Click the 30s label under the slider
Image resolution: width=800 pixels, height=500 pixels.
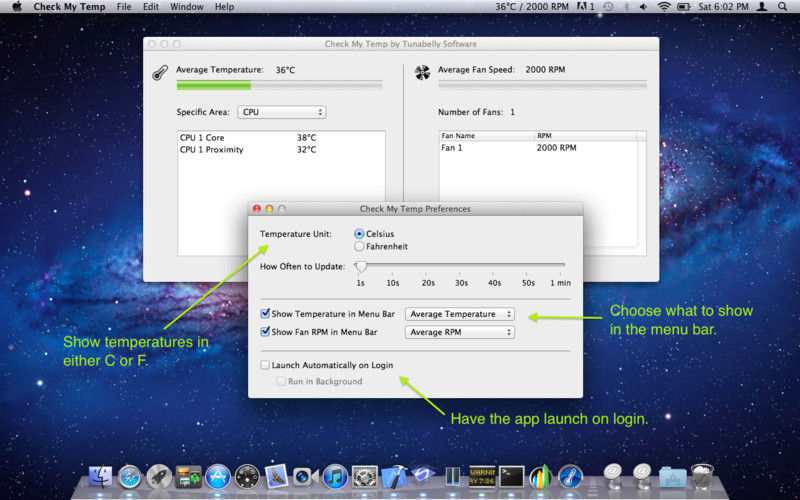pyautogui.click(x=461, y=283)
